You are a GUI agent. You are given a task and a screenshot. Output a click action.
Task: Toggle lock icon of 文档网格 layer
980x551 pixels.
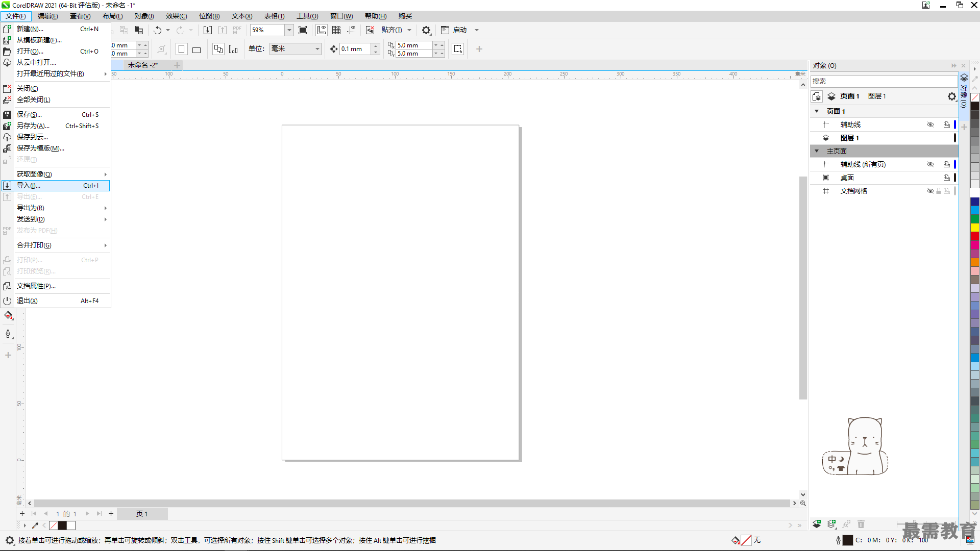tap(939, 191)
